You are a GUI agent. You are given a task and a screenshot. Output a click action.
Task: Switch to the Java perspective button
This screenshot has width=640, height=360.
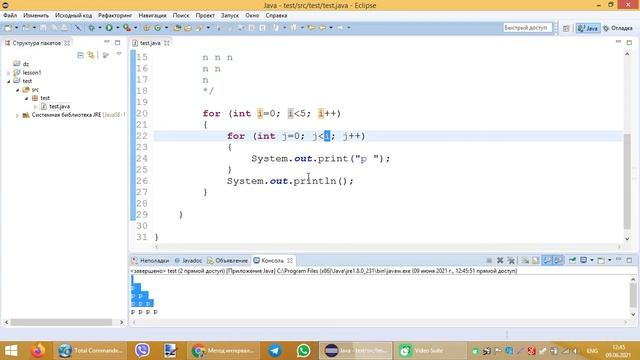(588, 28)
